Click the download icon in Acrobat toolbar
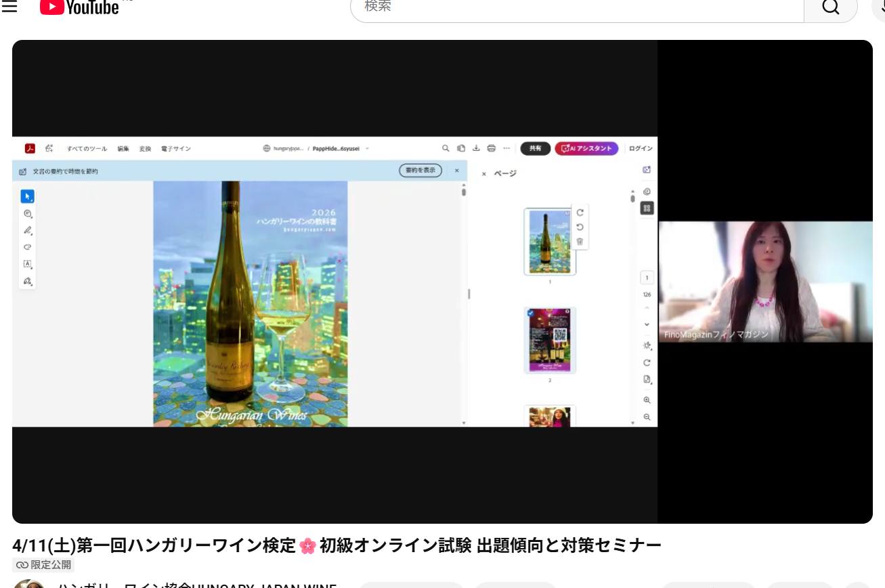885x588 pixels. pos(476,148)
